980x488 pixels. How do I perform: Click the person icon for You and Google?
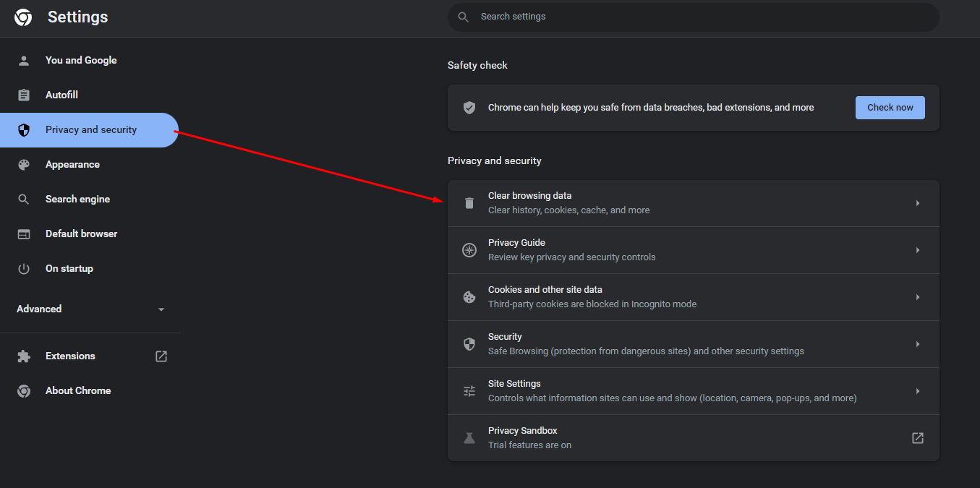point(24,61)
